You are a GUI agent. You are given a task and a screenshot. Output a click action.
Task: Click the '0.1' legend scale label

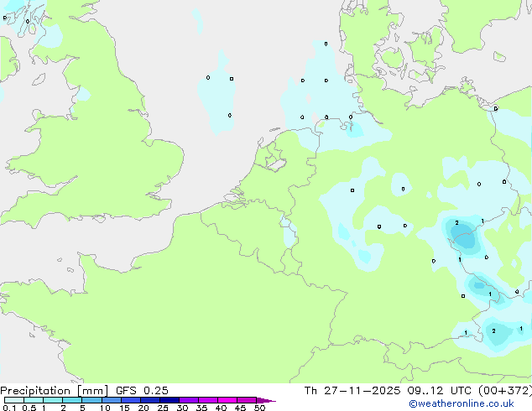9,408
